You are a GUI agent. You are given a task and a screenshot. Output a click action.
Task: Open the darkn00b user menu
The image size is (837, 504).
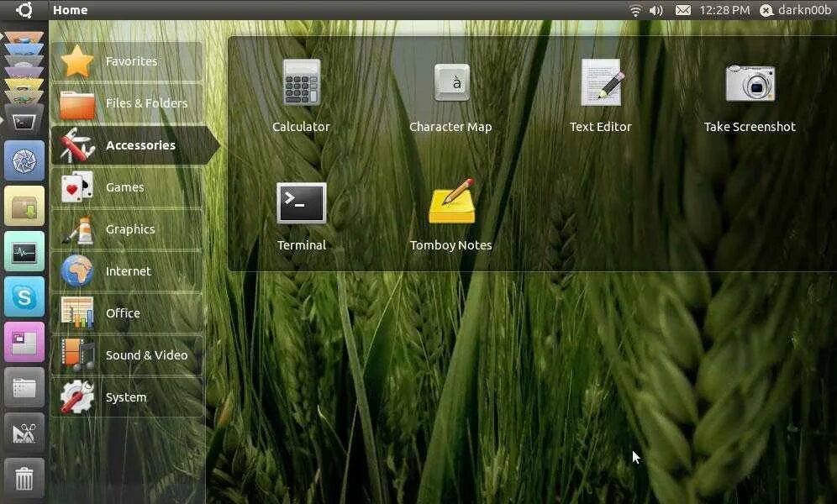795,10
